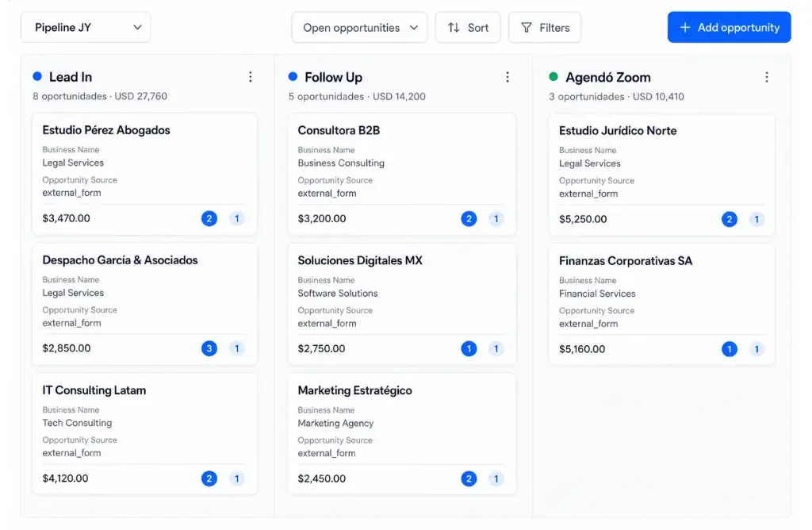This screenshot has width=812, height=530.
Task: Select the $3,200.00 amount
Action: tap(322, 219)
